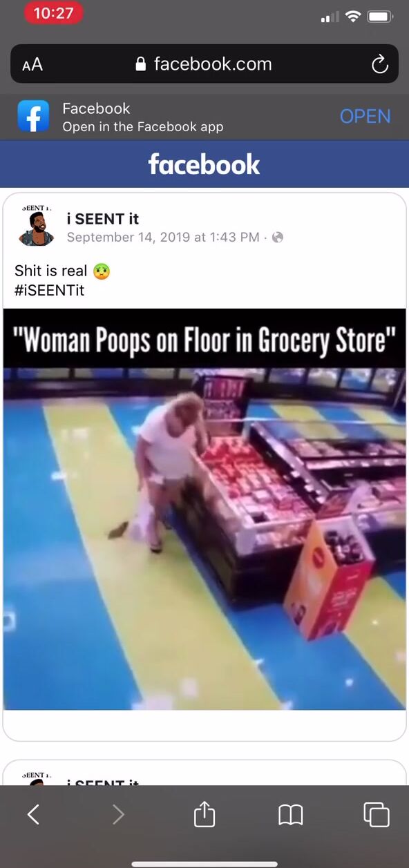
Task: Open the AA reader text options
Action: (32, 65)
